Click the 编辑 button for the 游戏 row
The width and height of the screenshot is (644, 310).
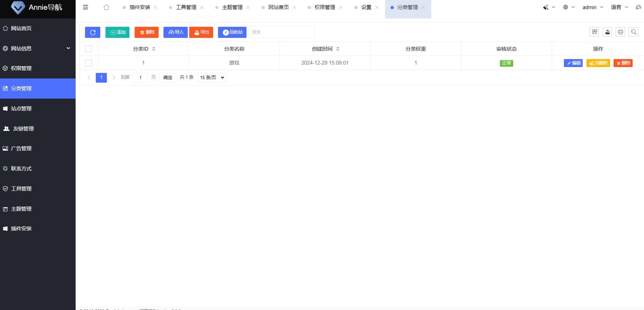573,63
